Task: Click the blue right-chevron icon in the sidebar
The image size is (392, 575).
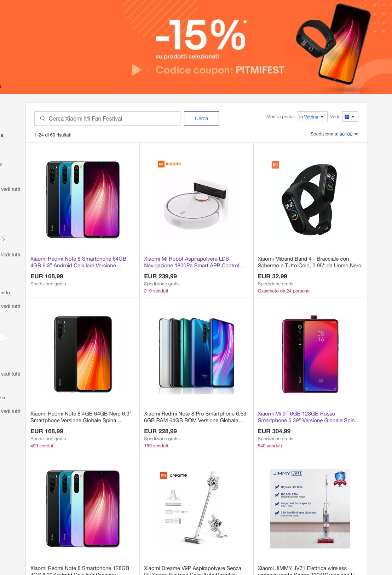Action: [x=4, y=239]
